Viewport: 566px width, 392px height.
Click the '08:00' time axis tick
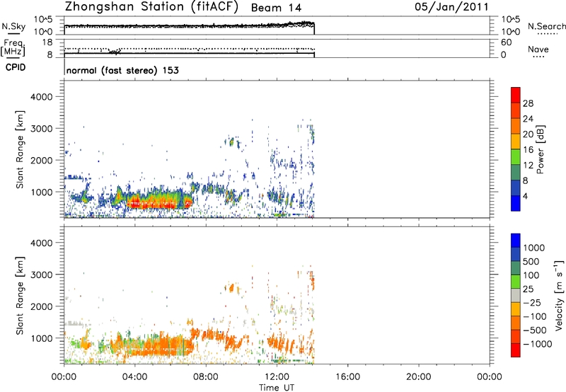pyautogui.click(x=206, y=377)
